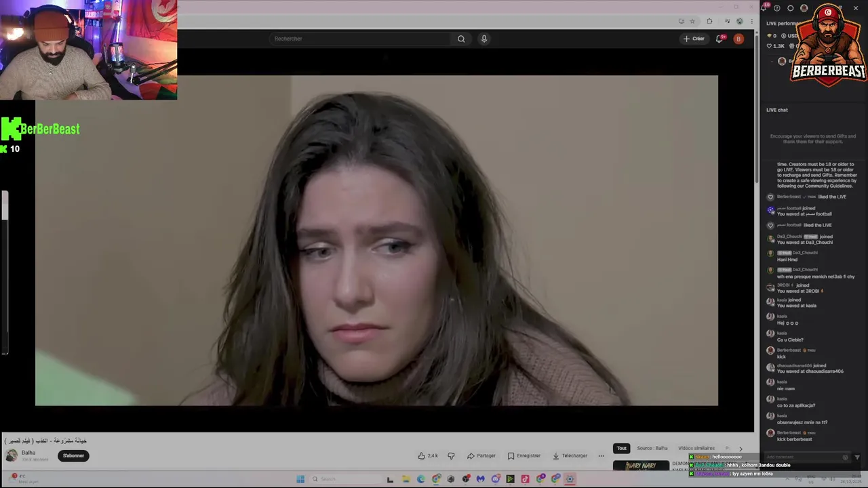Click chat message 'Hani Hmd'
Image resolution: width=868 pixels, height=488 pixels.
[787, 260]
